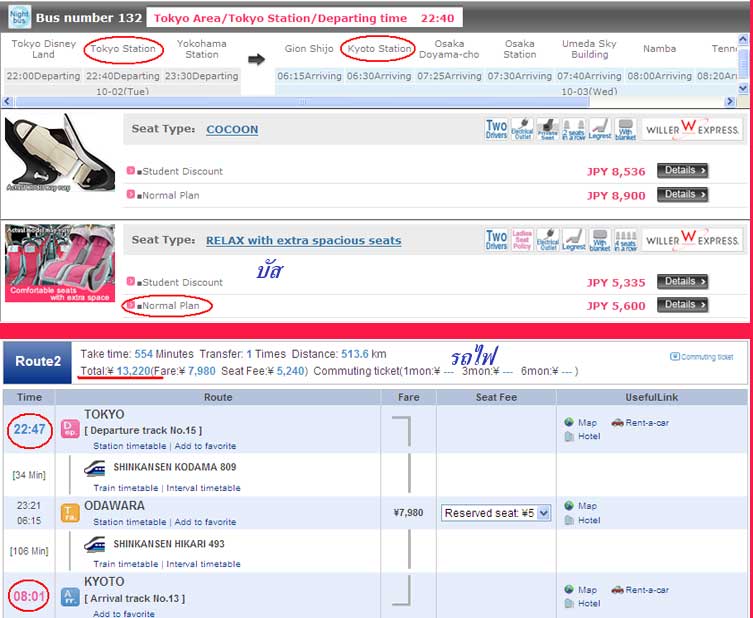The height and width of the screenshot is (618, 753).
Task: Click the right arrow of the stops scrollbar
Action: tap(730, 102)
